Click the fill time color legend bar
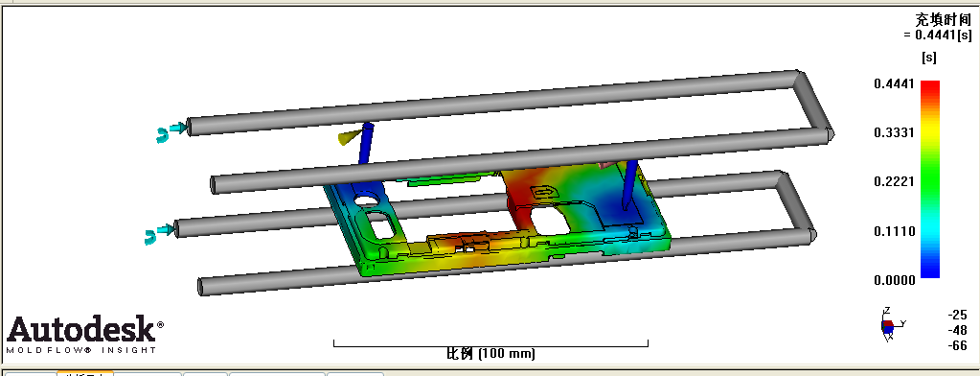Viewport: 980px width, 376px height. pyautogui.click(x=930, y=179)
